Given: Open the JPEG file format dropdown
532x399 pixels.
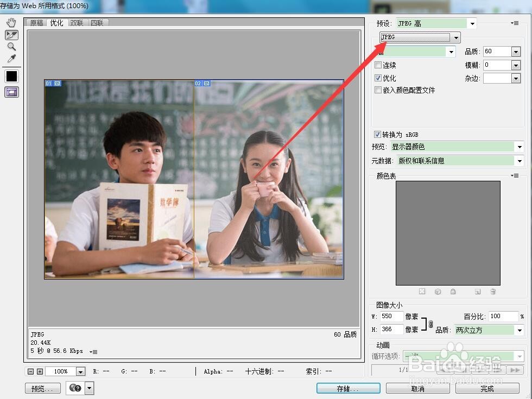Looking at the screenshot, I should pyautogui.click(x=420, y=37).
